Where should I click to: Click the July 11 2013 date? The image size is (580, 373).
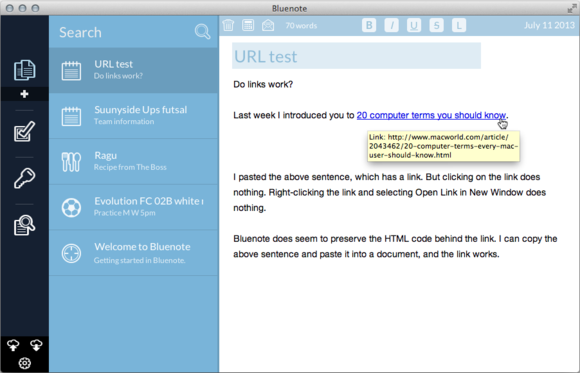(x=549, y=25)
